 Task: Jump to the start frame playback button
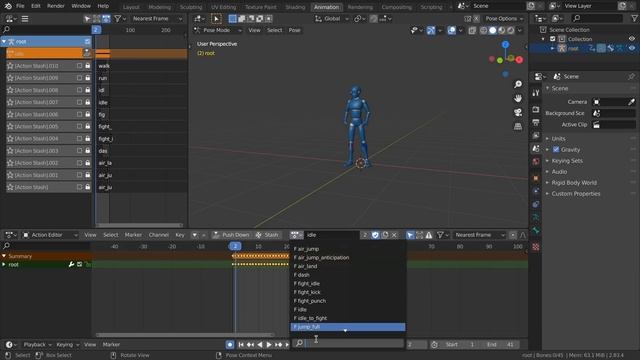point(241,344)
